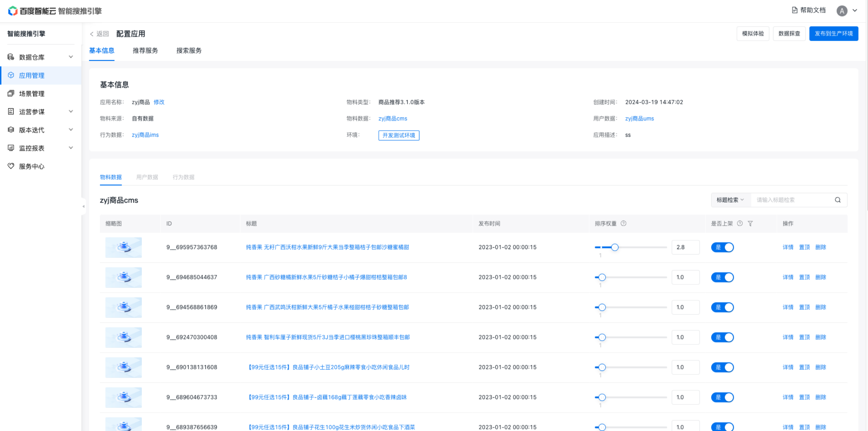Click 发布到生产环境 button

click(833, 34)
